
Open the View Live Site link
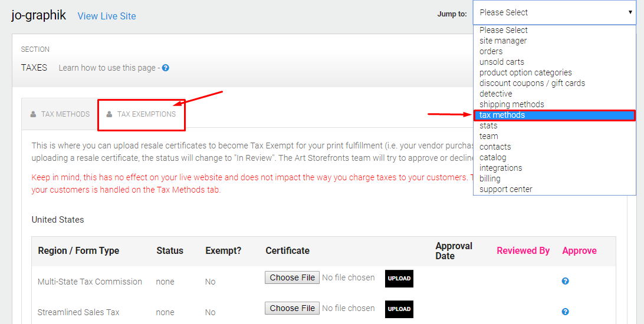pos(107,16)
